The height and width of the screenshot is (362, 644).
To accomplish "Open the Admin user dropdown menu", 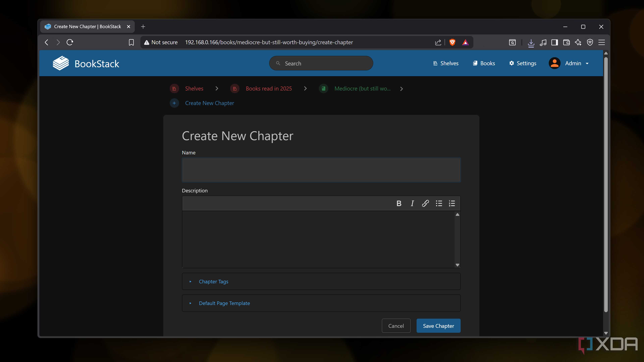I will (569, 63).
